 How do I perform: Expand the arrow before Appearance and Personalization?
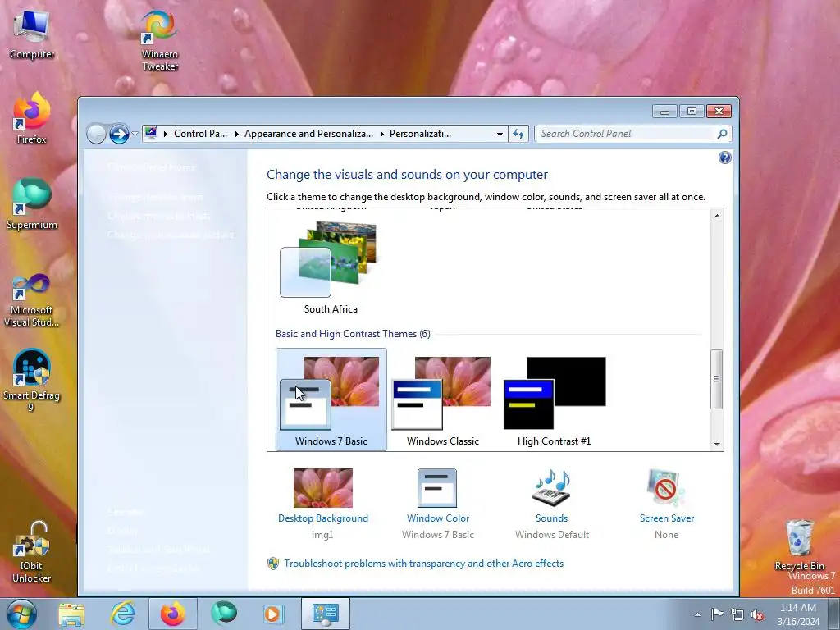tap(236, 134)
